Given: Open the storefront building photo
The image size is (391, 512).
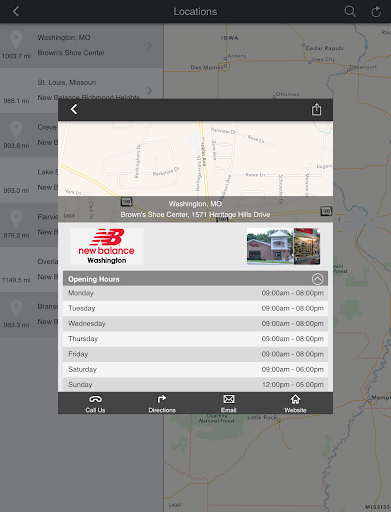Looking at the screenshot, I should click(x=270, y=246).
